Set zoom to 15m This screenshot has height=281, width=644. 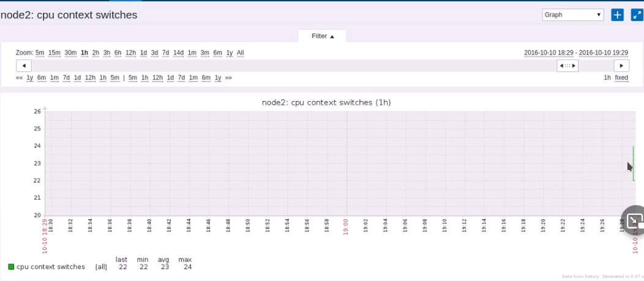pos(54,53)
